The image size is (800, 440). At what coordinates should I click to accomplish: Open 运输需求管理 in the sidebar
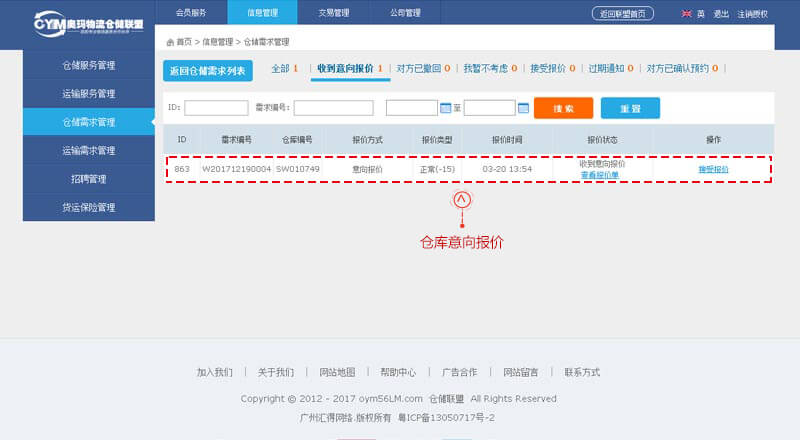click(x=88, y=150)
